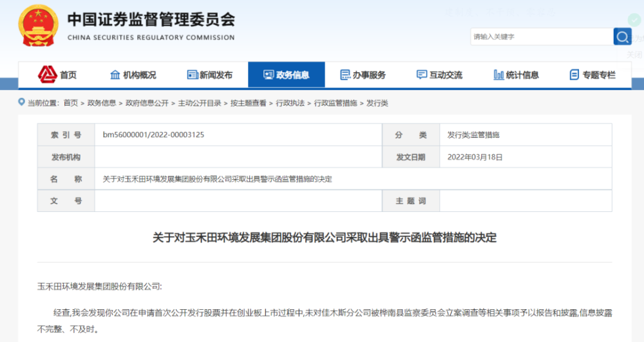The width and height of the screenshot is (644, 342).
Task: Go to 首页 in the breadcrumb
Action: coord(71,103)
